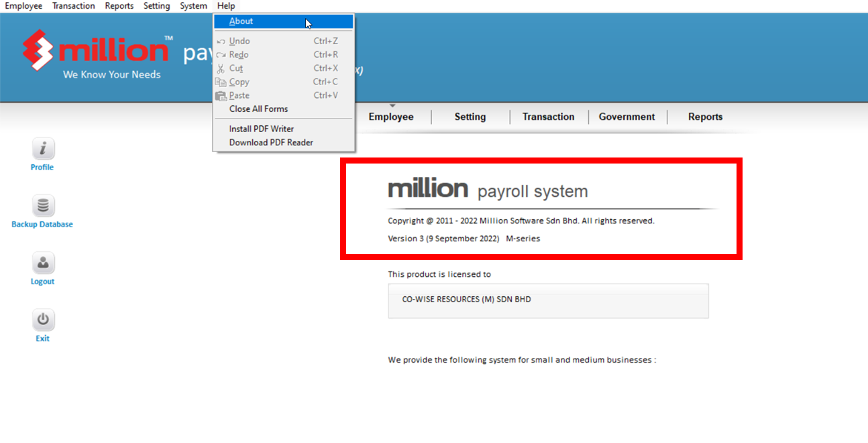Open the Reports menu in menu bar
The width and height of the screenshot is (868, 443).
[x=119, y=6]
